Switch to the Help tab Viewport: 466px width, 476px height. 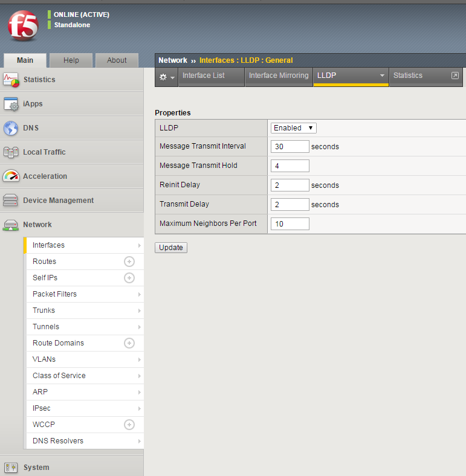(x=71, y=60)
